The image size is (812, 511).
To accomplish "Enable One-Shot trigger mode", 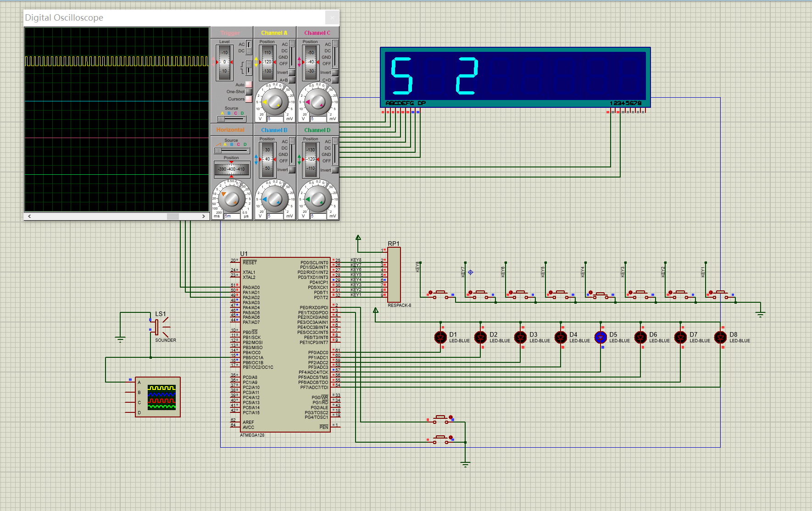I will pyautogui.click(x=249, y=92).
